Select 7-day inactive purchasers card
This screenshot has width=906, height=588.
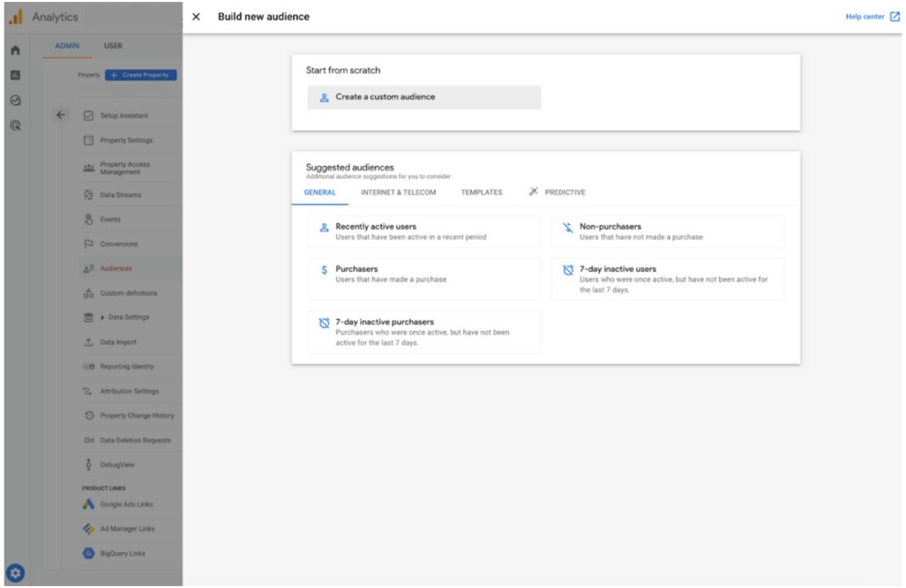coord(424,332)
